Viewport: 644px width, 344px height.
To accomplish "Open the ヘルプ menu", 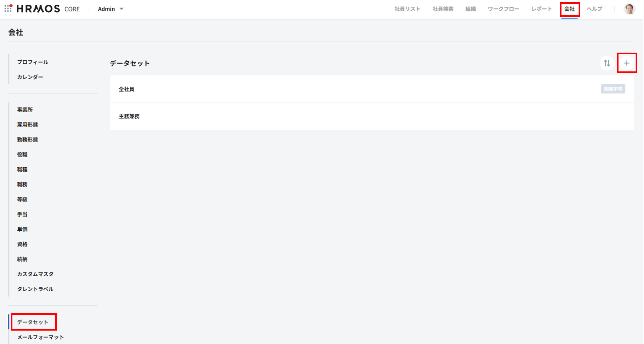I will 594,9.
